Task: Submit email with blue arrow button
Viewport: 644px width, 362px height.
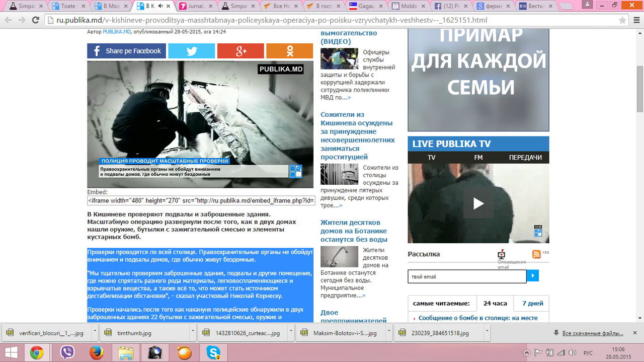Action: click(532, 276)
